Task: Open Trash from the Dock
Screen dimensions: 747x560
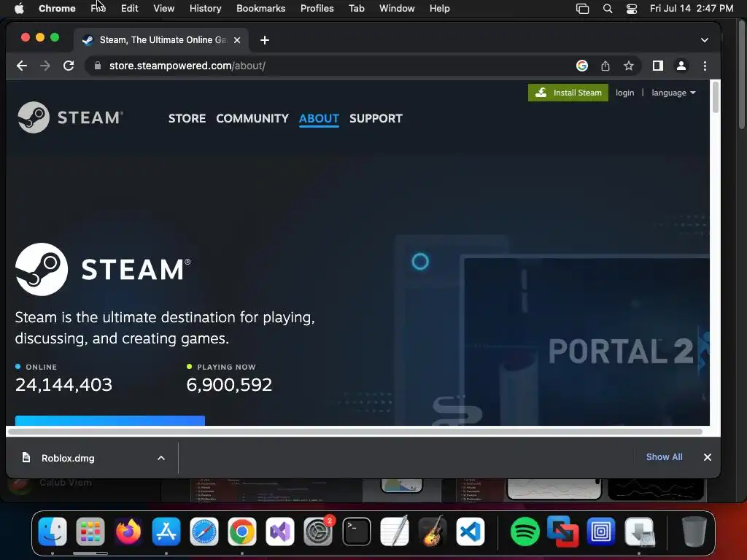Action: 694,532
